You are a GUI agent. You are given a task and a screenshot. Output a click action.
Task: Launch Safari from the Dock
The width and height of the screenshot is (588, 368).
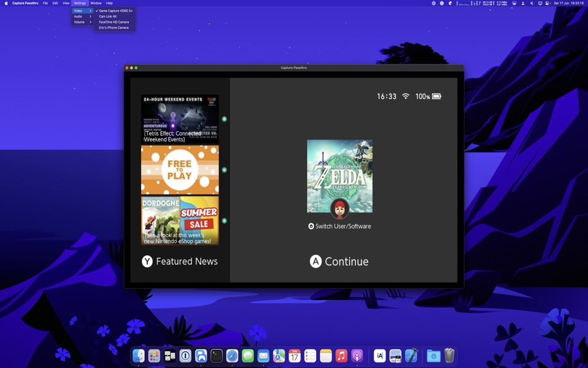[232, 355]
